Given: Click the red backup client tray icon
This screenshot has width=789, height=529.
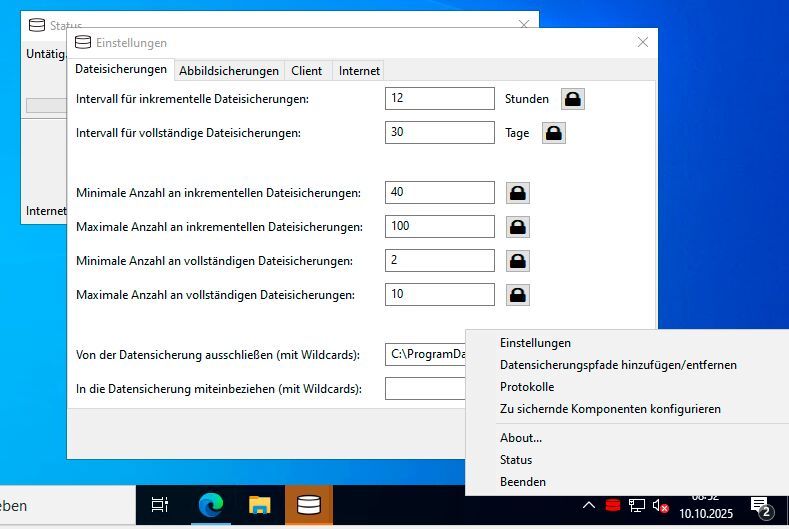Looking at the screenshot, I should [x=612, y=505].
